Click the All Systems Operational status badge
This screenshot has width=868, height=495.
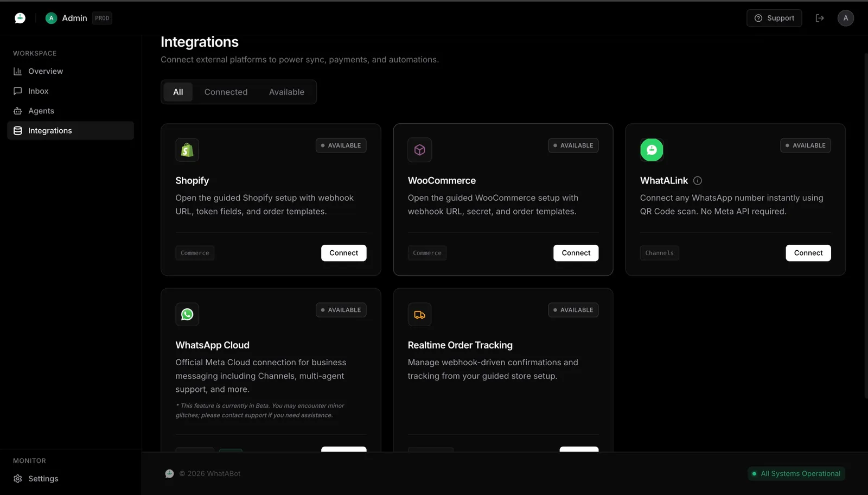point(796,474)
